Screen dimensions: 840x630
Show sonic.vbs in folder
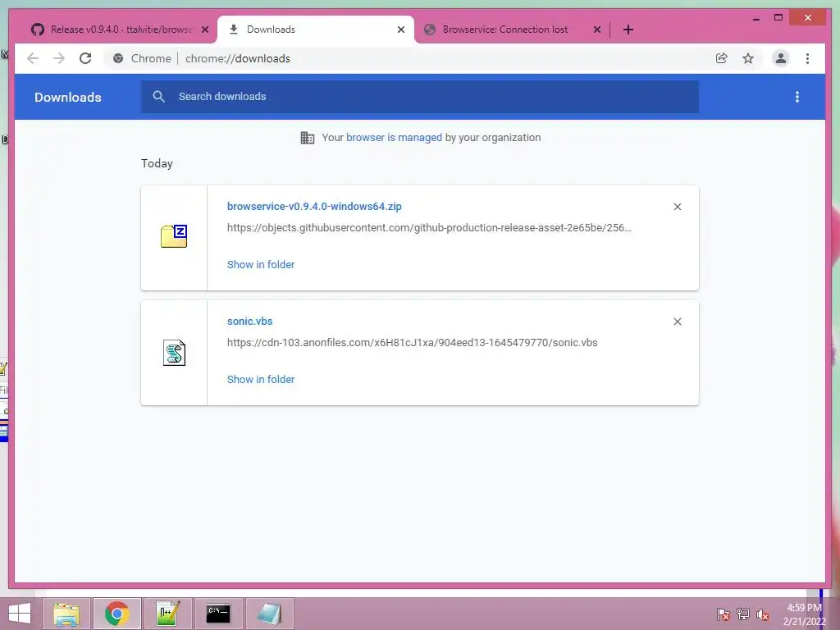coord(261,379)
